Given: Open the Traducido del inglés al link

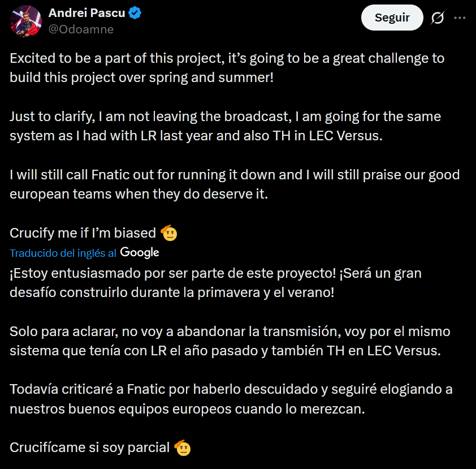Looking at the screenshot, I should point(62,253).
